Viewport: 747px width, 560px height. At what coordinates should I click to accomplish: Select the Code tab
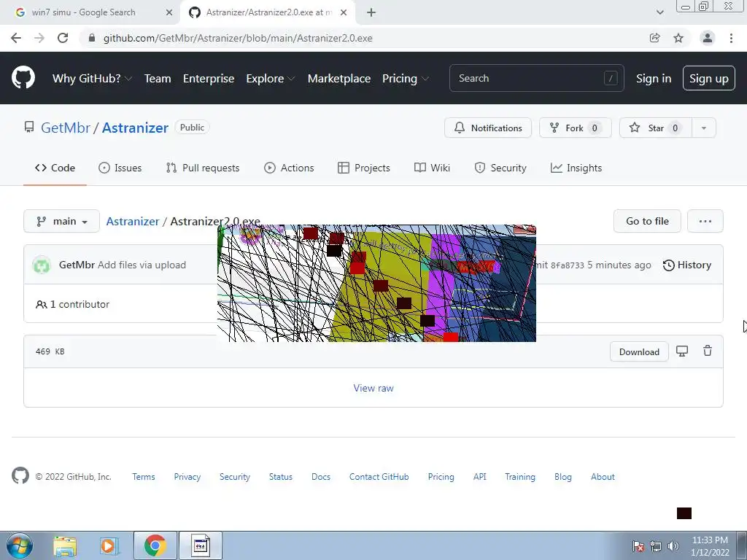point(55,168)
